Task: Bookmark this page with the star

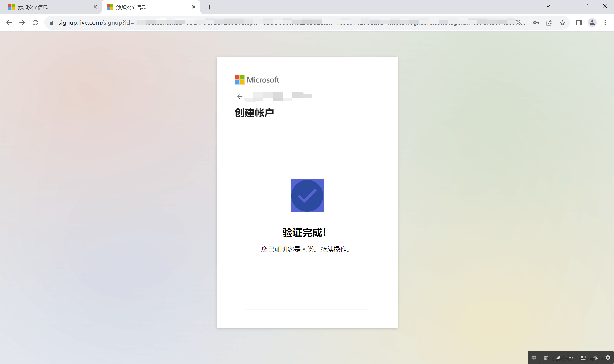Action: pyautogui.click(x=562, y=23)
